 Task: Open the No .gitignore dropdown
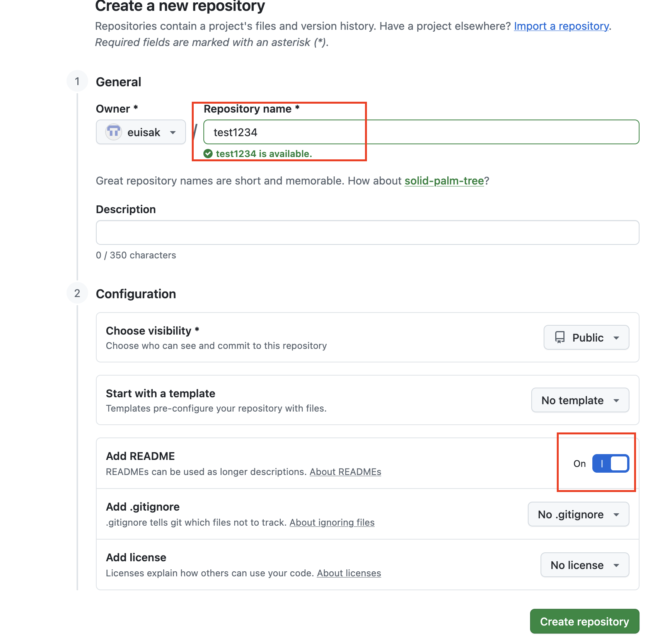click(x=578, y=514)
